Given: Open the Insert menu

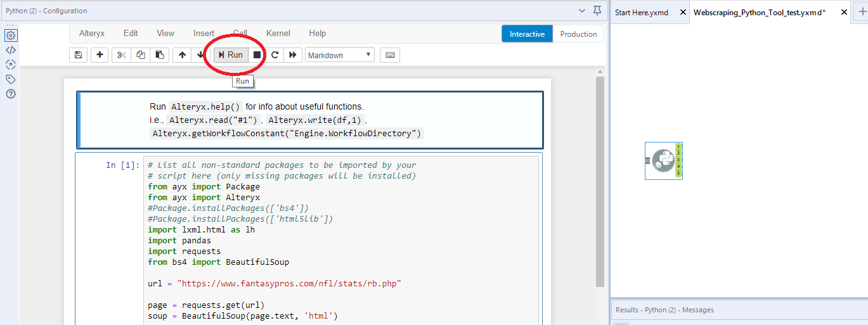Looking at the screenshot, I should [204, 34].
